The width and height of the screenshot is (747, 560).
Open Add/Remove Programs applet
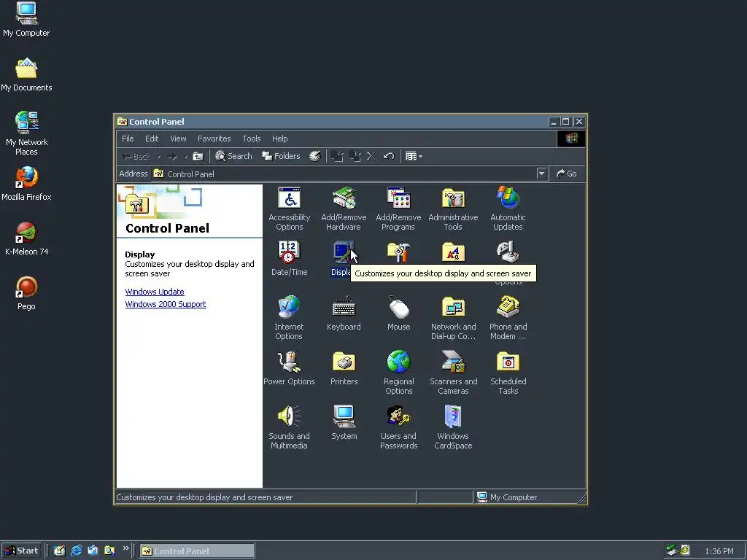coord(398,209)
